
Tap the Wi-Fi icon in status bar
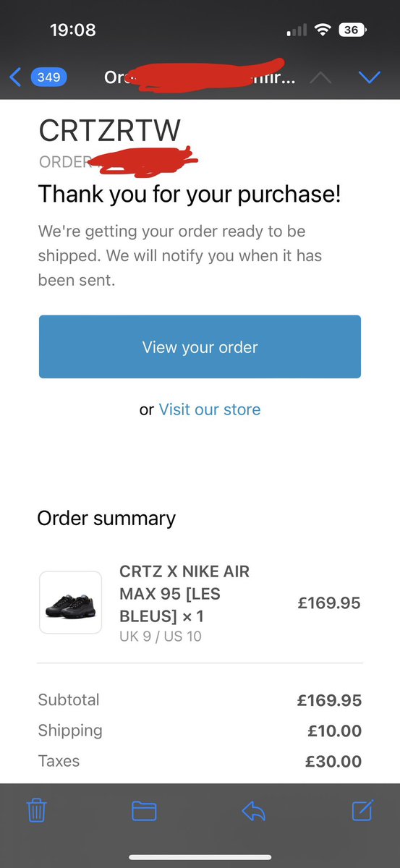click(x=323, y=30)
